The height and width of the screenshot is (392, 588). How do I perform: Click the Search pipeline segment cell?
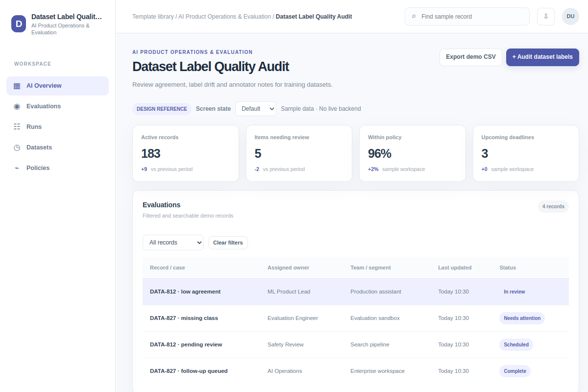[370, 344]
